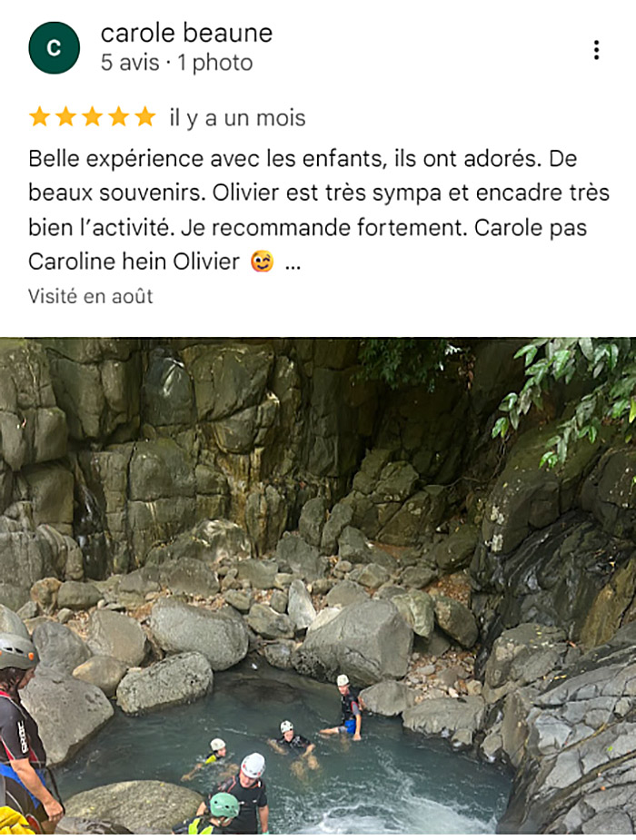Screen dimensions: 636x840
Task: Click the "Visité en août" label
Action: (x=91, y=296)
